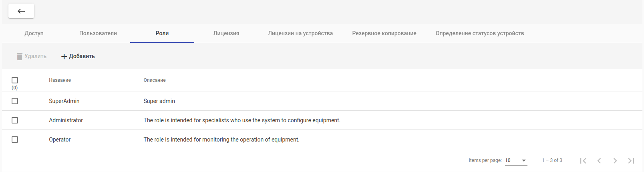Open the Резервное копирование tab
Viewport: 644px width, 172px height.
tap(384, 33)
